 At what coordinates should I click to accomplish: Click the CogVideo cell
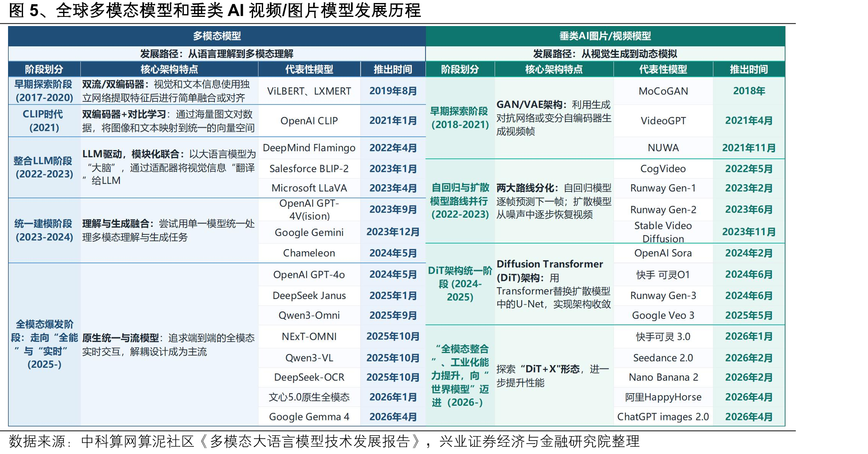click(663, 169)
